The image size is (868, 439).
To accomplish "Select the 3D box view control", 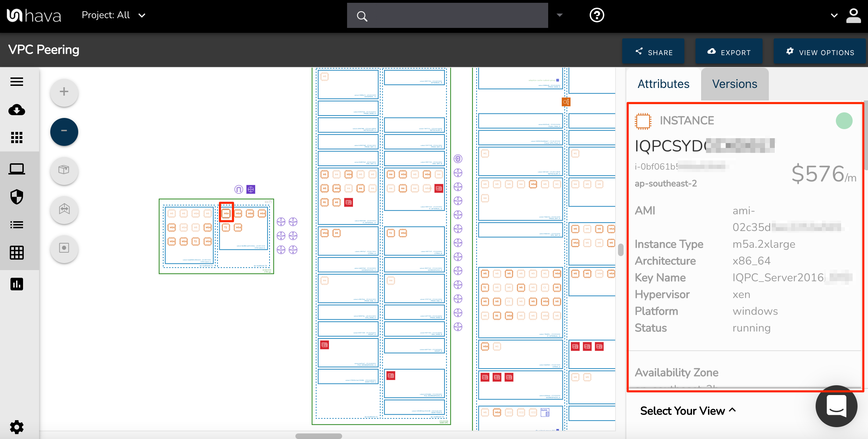I will click(64, 171).
